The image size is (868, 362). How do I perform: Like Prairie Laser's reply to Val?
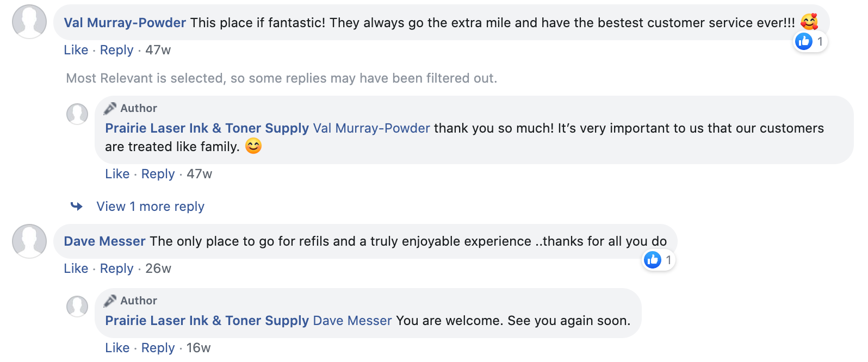(117, 174)
